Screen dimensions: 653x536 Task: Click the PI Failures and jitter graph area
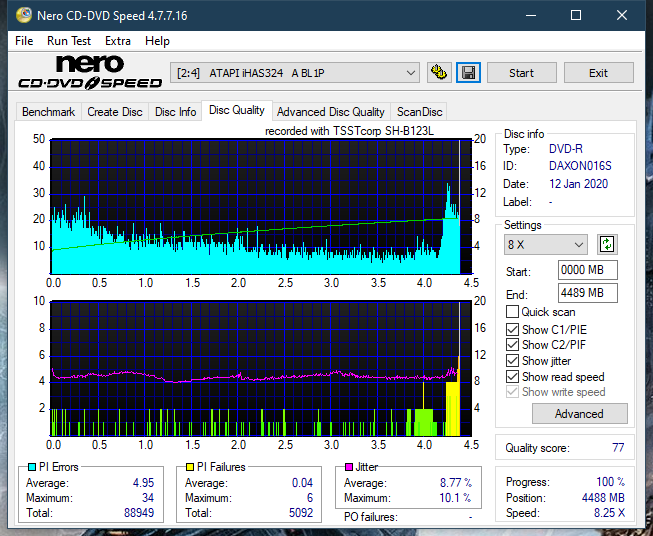261,369
